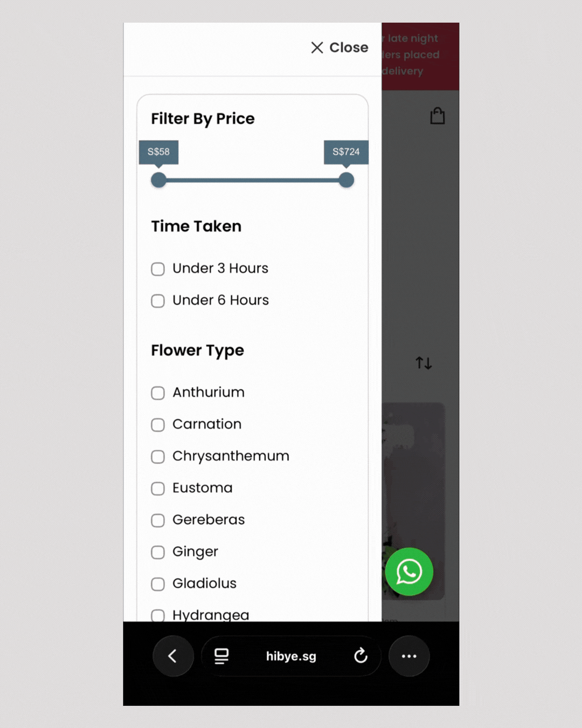This screenshot has height=728, width=582.
Task: Open browser tabs overview icon
Action: 221,656
